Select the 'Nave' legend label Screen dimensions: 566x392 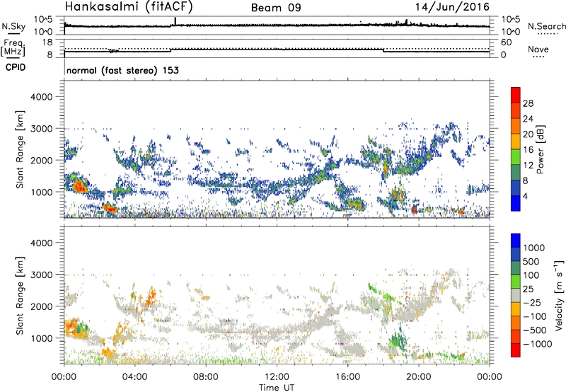(538, 50)
